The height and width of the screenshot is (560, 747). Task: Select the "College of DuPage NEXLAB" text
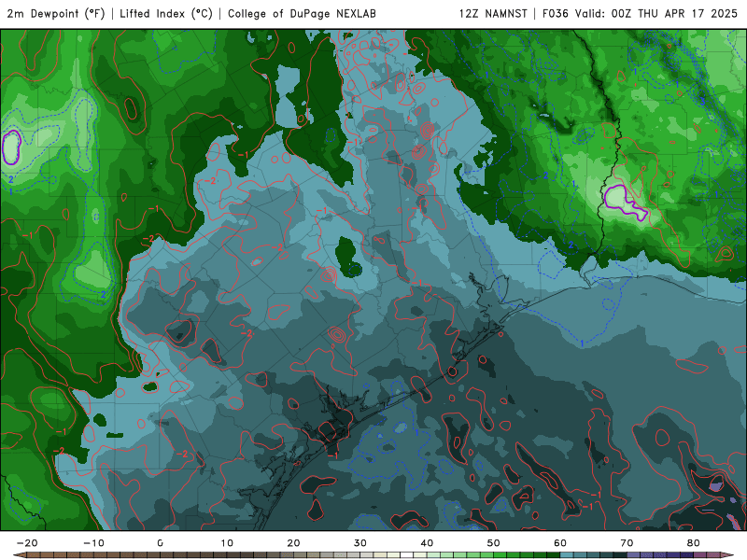point(302,14)
